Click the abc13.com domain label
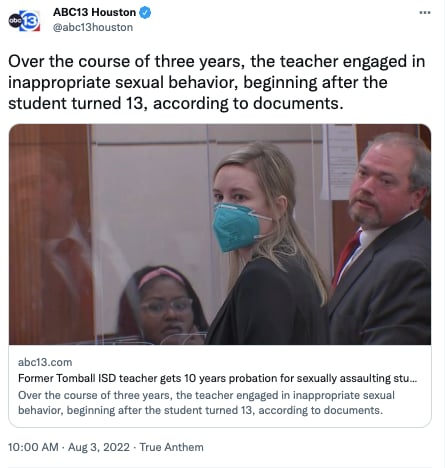 click(x=45, y=362)
